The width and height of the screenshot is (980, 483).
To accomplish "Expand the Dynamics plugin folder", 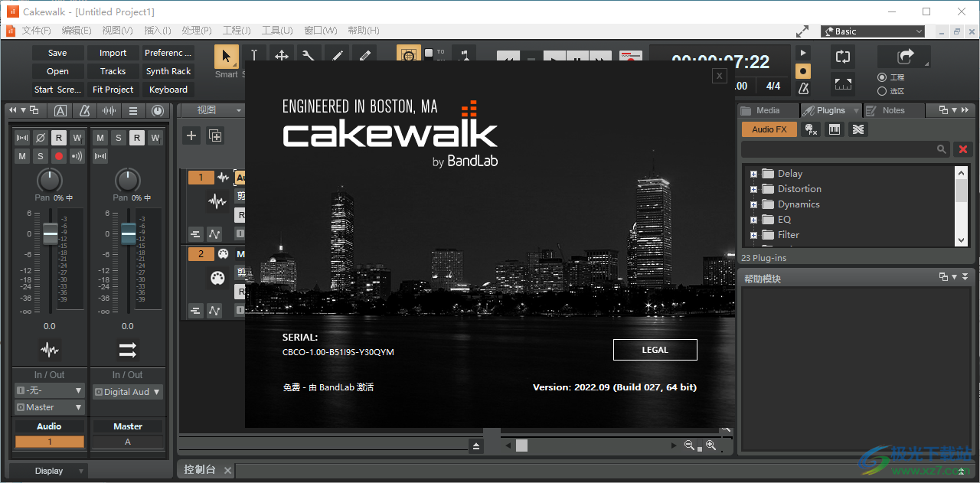I will 753,204.
